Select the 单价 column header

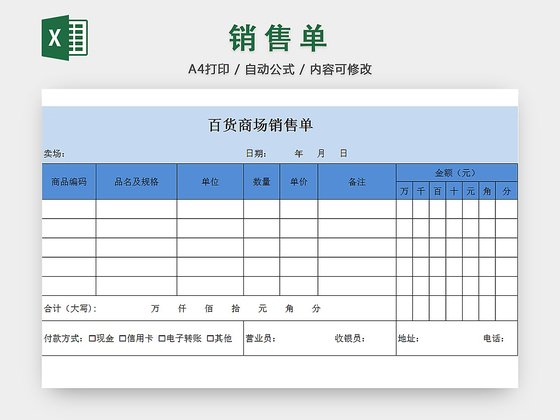click(x=299, y=182)
